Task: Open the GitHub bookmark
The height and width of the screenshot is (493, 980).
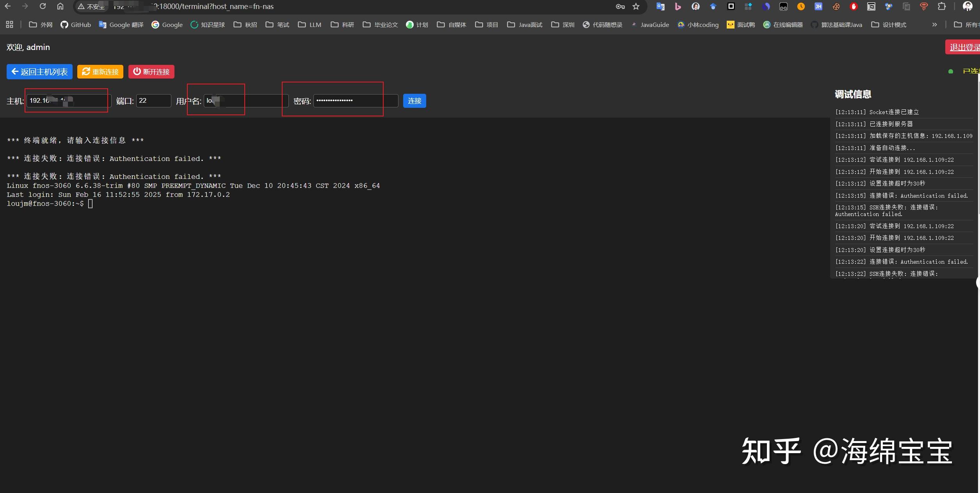Action: pos(76,25)
